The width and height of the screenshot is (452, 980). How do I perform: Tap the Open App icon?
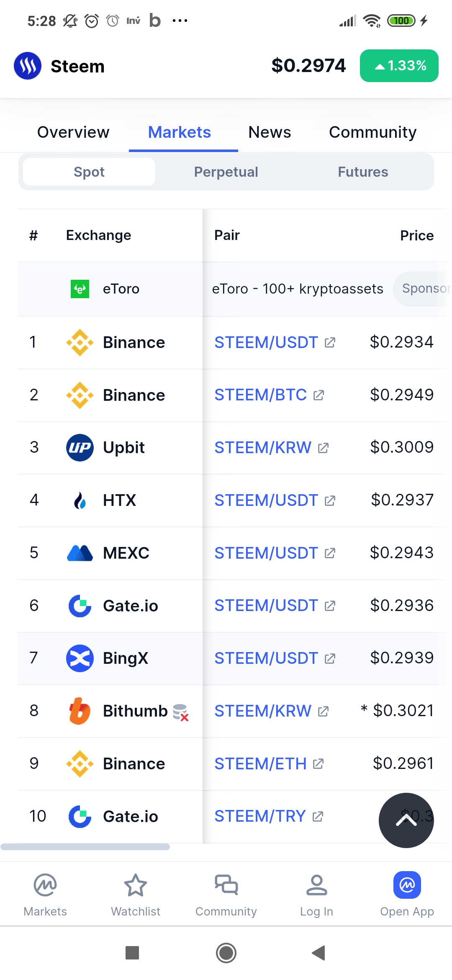tap(407, 885)
